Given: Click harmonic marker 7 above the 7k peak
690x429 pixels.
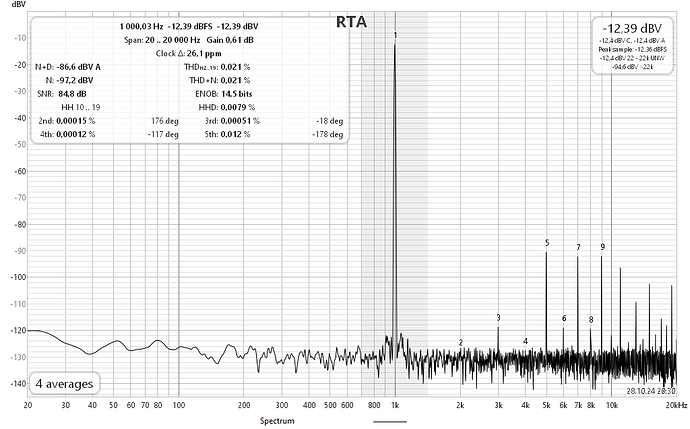Looking at the screenshot, I should click(578, 247).
